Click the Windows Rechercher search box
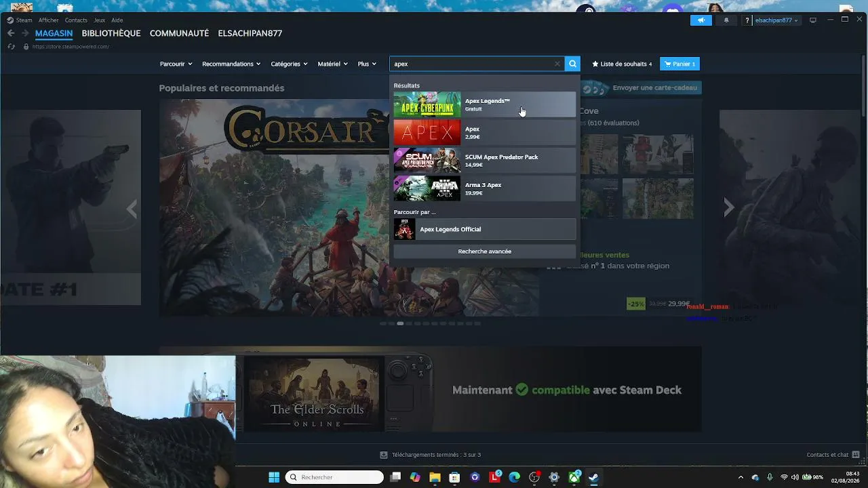Viewport: 868px width, 488px height. click(334, 477)
